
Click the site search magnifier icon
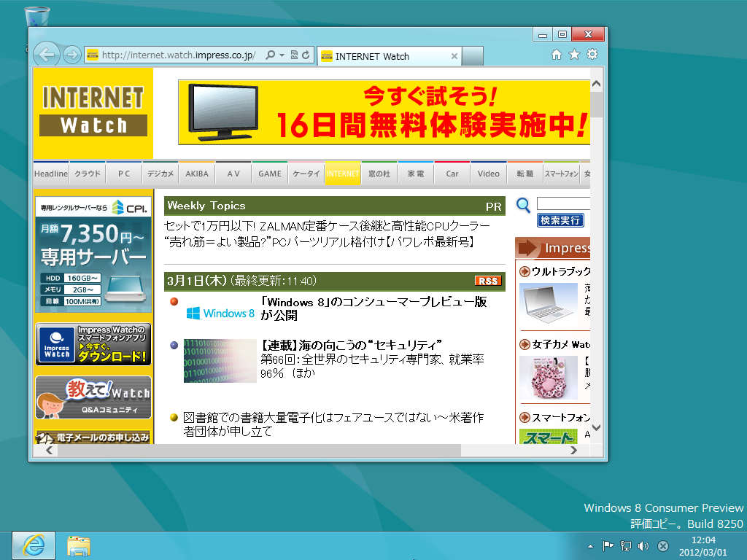tap(523, 205)
